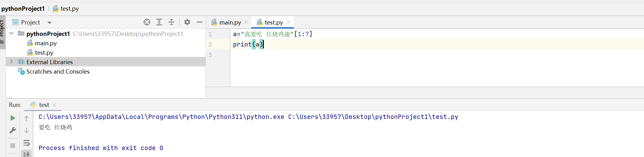The image size is (644, 157).
Task: Click the Collapse All icon in Project panel
Action: [x=171, y=22]
